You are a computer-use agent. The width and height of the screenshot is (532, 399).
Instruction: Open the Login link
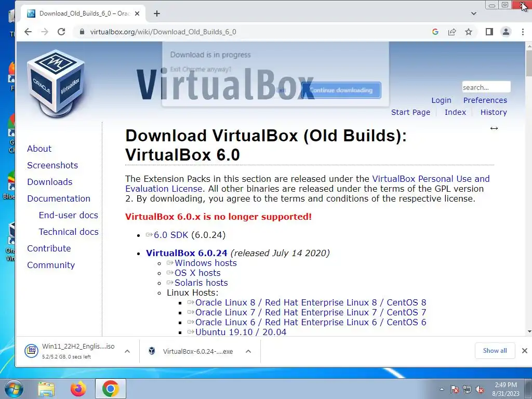coord(441,100)
